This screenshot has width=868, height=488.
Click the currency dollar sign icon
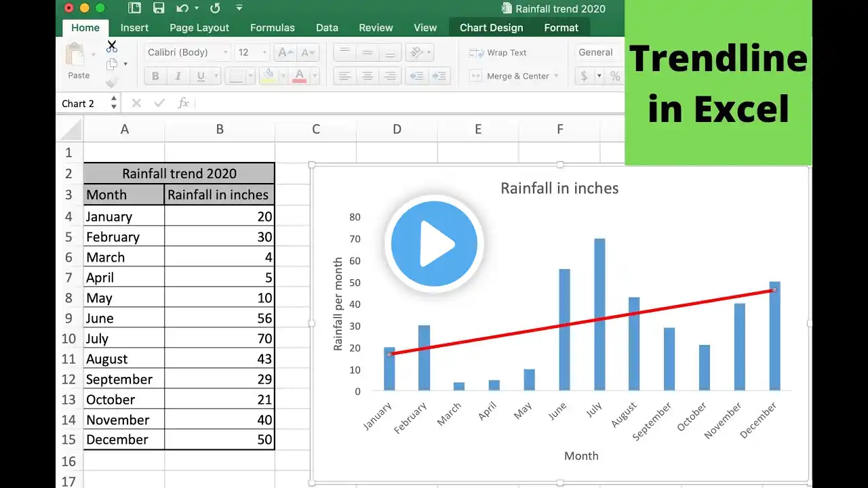pyautogui.click(x=584, y=76)
